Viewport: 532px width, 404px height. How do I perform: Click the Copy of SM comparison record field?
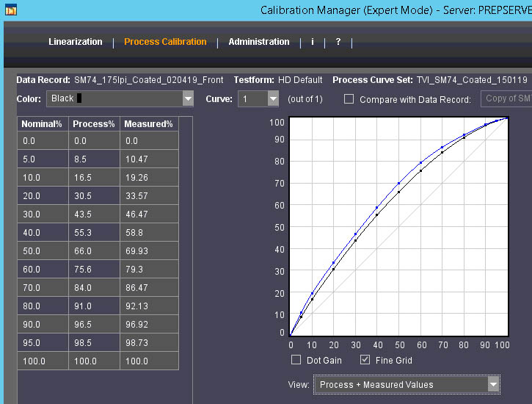pos(506,98)
